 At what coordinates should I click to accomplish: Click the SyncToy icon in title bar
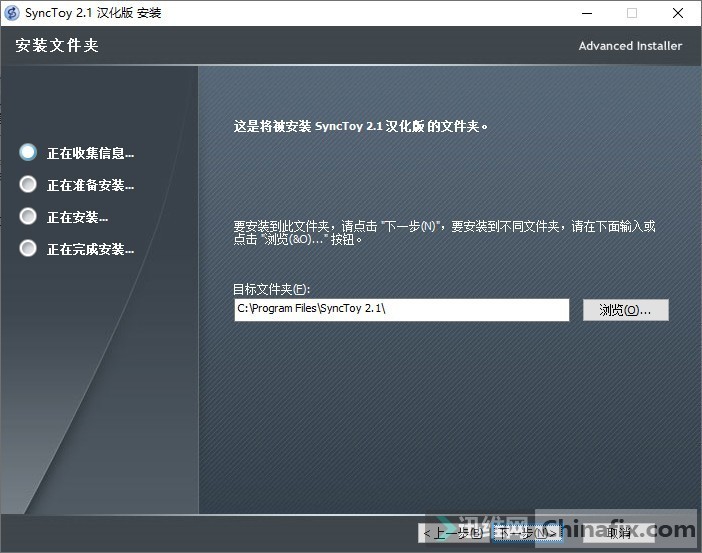(12, 13)
